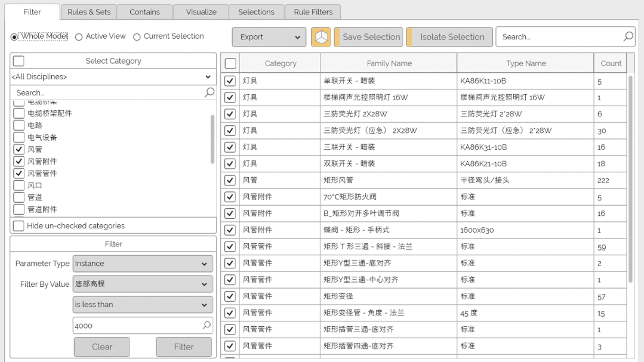The image size is (644, 362).
Task: Go to the Rule Filters tab
Action: click(313, 12)
